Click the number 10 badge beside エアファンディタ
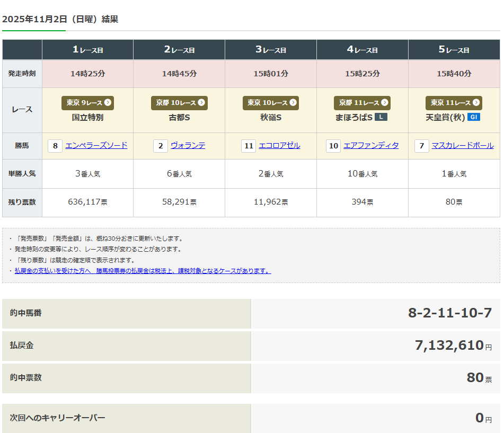 pos(333,146)
